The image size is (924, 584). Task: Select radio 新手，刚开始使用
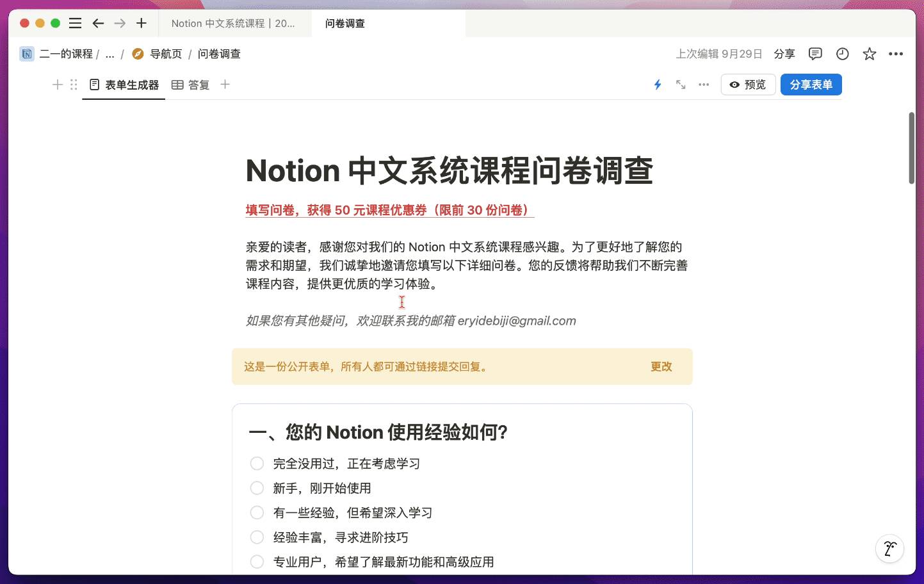257,488
